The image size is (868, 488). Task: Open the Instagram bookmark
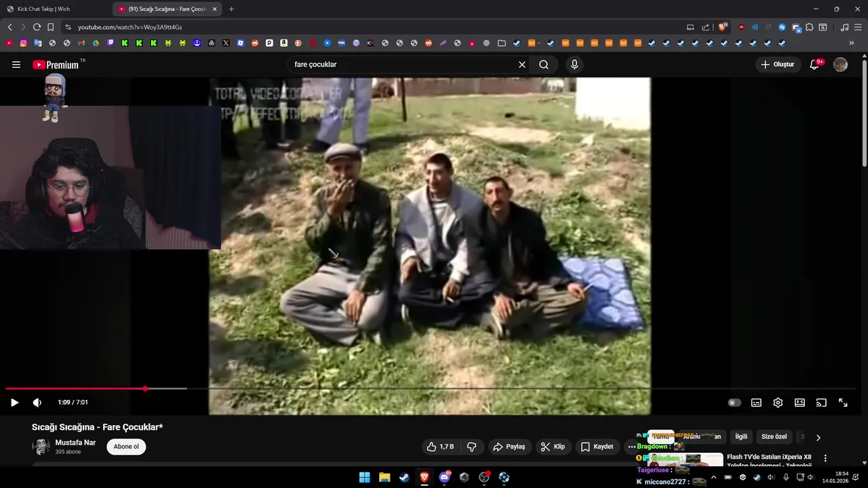pos(23,43)
